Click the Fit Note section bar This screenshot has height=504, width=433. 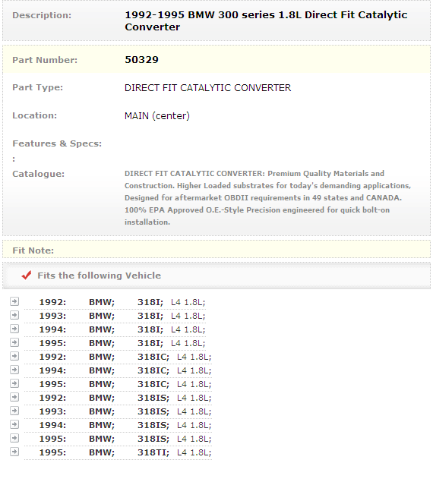(216, 250)
